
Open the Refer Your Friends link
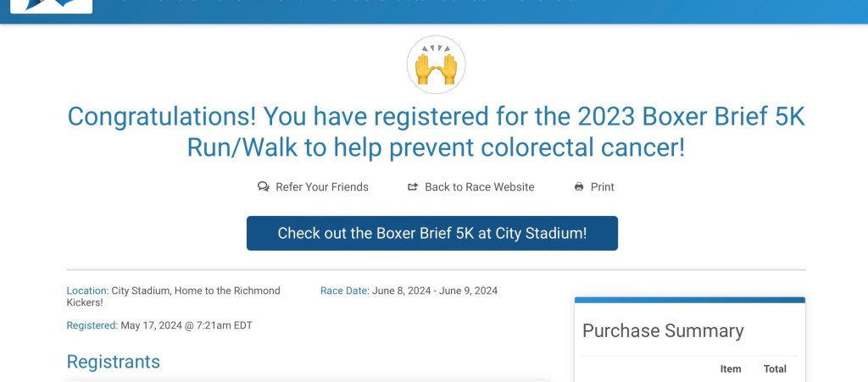click(321, 186)
